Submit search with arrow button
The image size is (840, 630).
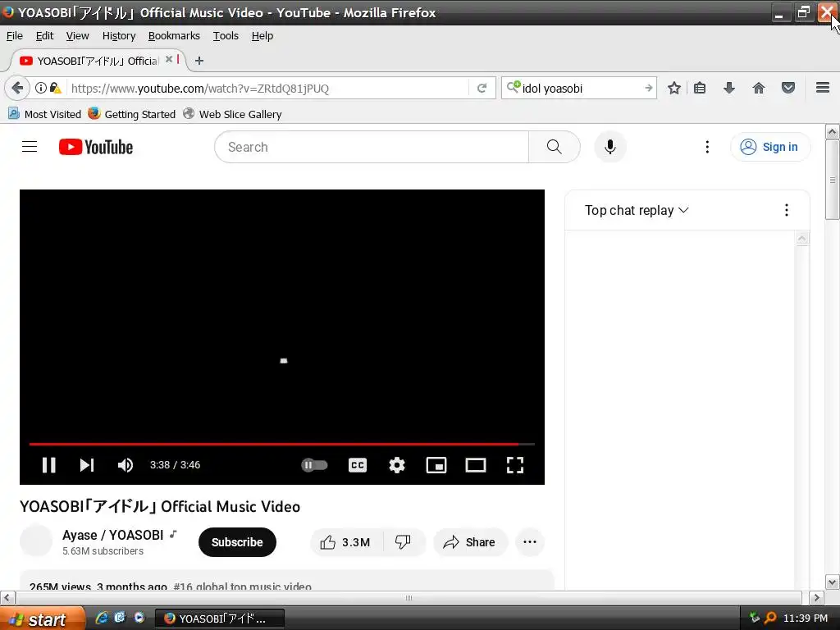648,88
